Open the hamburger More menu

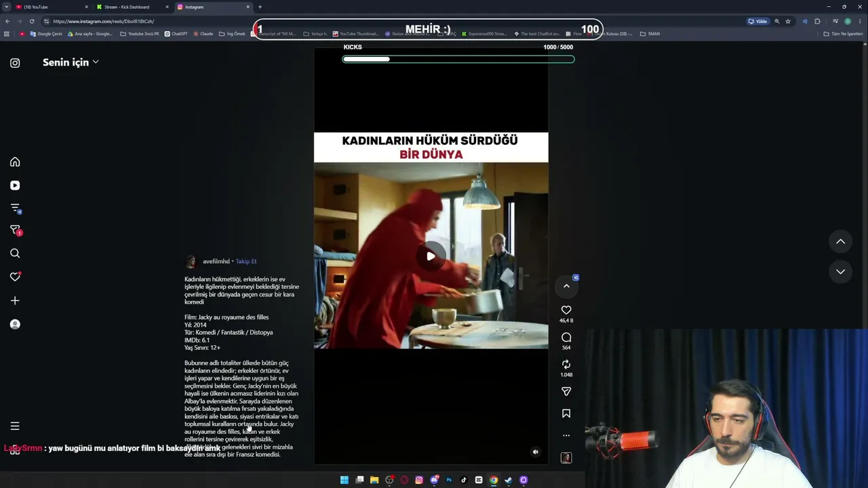15,426
